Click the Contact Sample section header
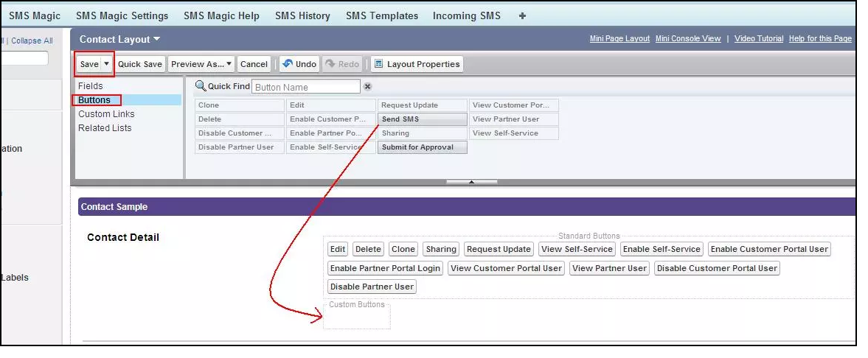Image resolution: width=868 pixels, height=358 pixels. [467, 206]
